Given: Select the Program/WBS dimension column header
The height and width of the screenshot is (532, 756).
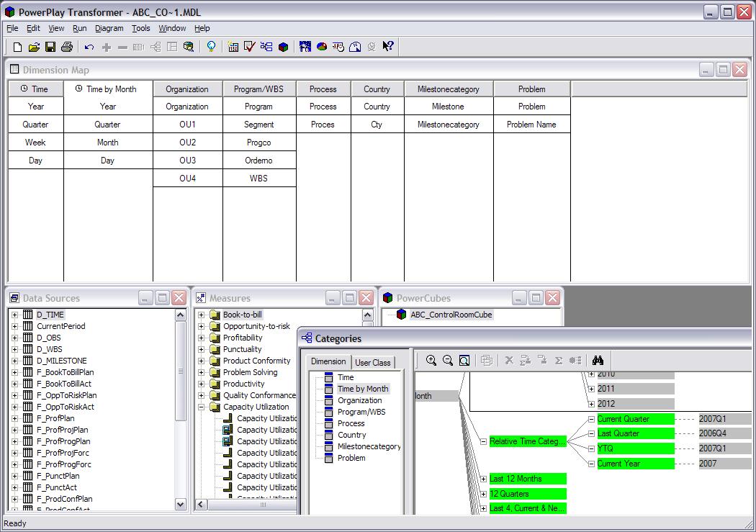Looking at the screenshot, I should tap(258, 89).
